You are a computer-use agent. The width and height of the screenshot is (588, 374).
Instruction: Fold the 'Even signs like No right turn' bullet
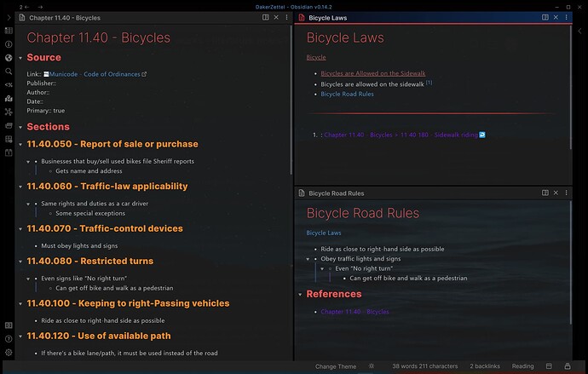pyautogui.click(x=28, y=279)
